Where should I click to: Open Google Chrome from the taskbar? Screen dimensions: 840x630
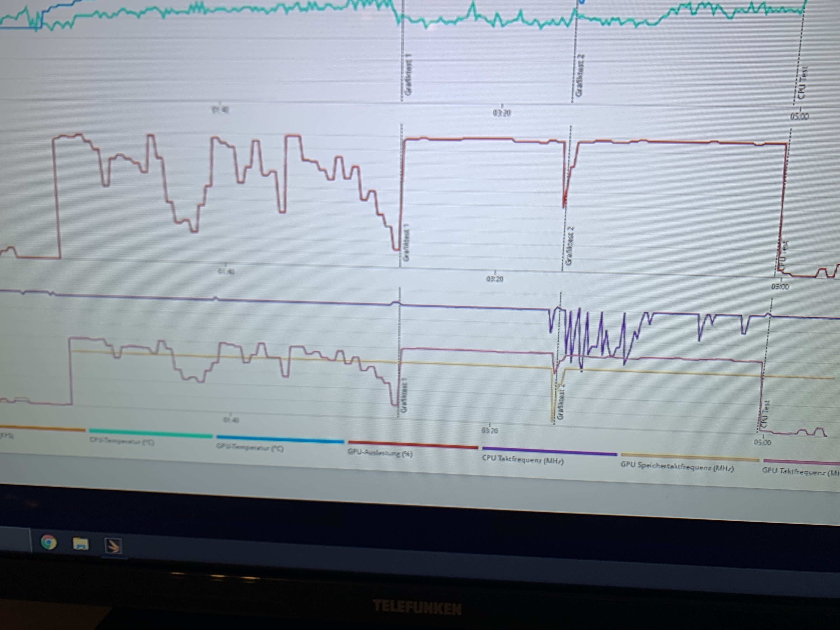48,542
